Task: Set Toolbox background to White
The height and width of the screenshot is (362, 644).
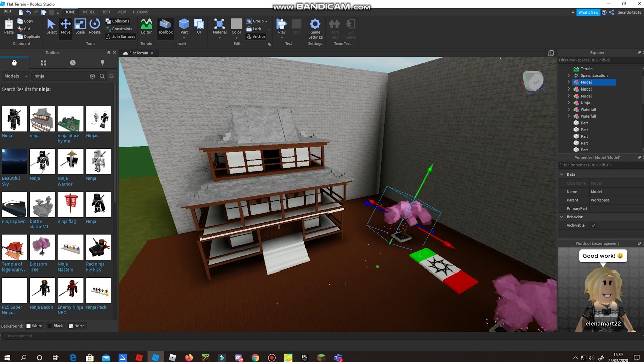Action: click(x=34, y=326)
